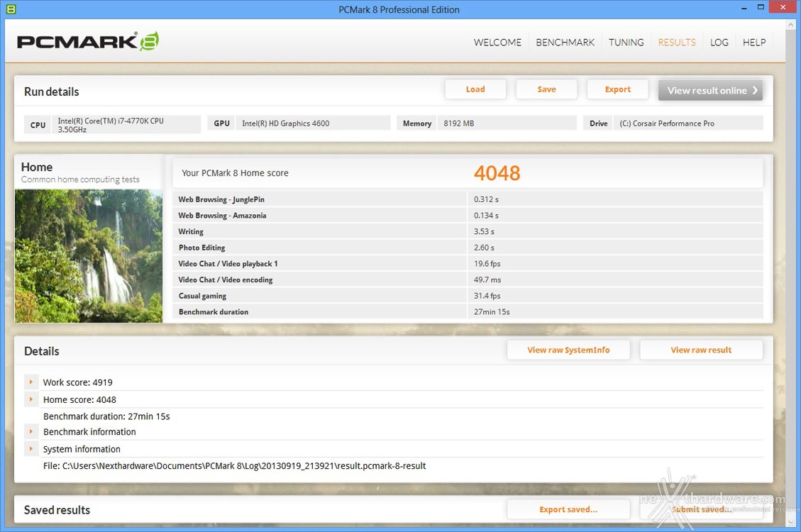
Task: Select the Results tab
Action: point(677,43)
